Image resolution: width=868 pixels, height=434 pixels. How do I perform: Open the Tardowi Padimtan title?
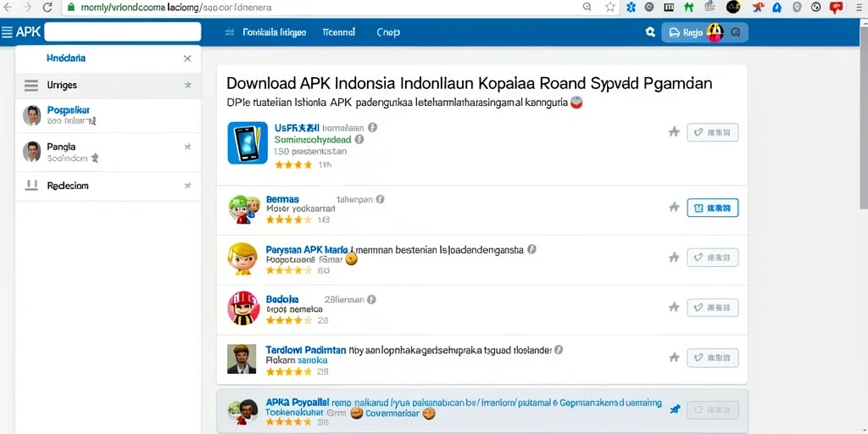(x=306, y=350)
